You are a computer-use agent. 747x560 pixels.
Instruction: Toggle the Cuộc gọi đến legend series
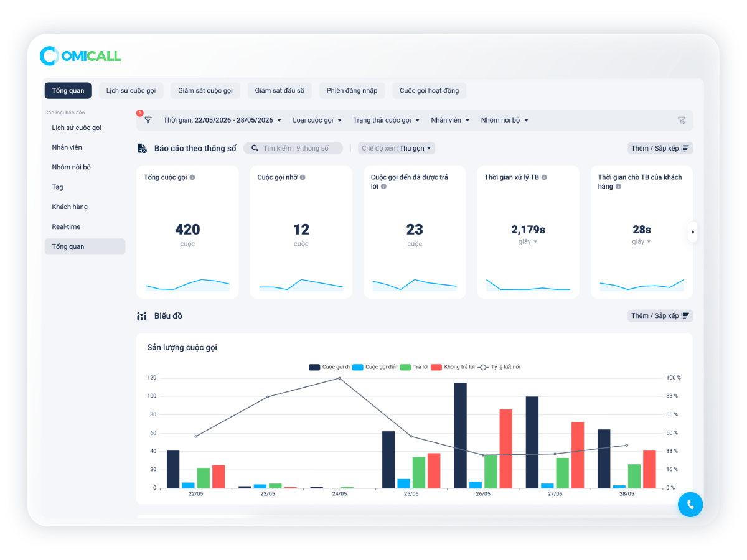[375, 367]
